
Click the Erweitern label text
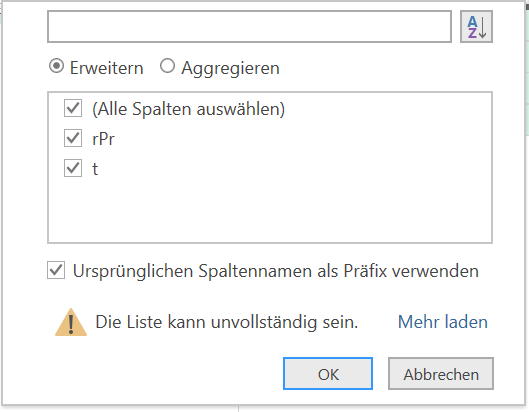tap(107, 68)
